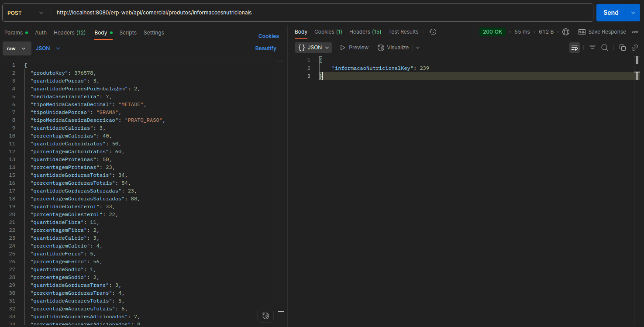
Task: Open the raw body type dropdown
Action: point(17,48)
